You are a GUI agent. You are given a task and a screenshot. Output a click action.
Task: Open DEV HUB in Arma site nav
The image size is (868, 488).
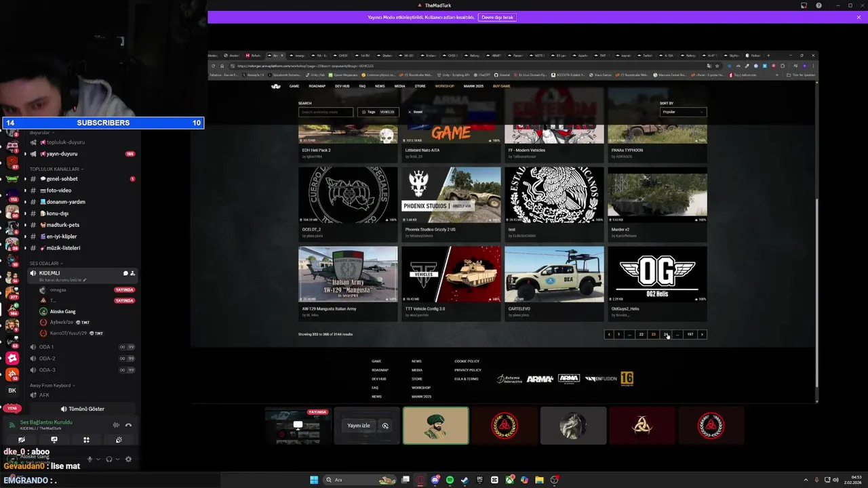point(342,86)
